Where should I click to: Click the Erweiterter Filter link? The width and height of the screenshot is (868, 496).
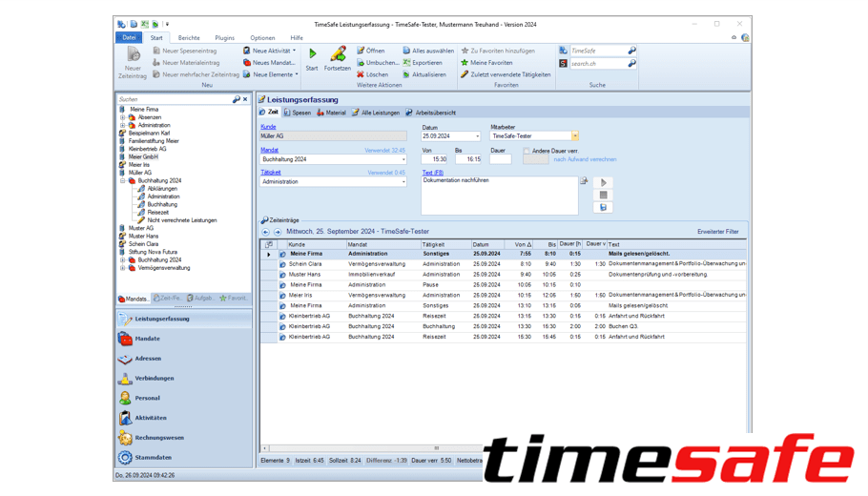(x=717, y=232)
